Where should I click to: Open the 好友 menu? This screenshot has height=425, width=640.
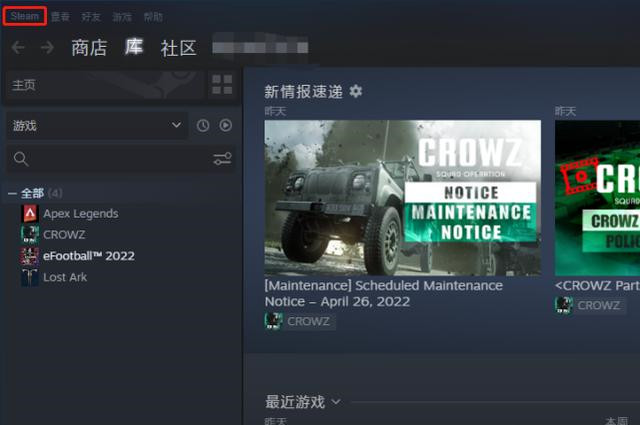click(91, 17)
